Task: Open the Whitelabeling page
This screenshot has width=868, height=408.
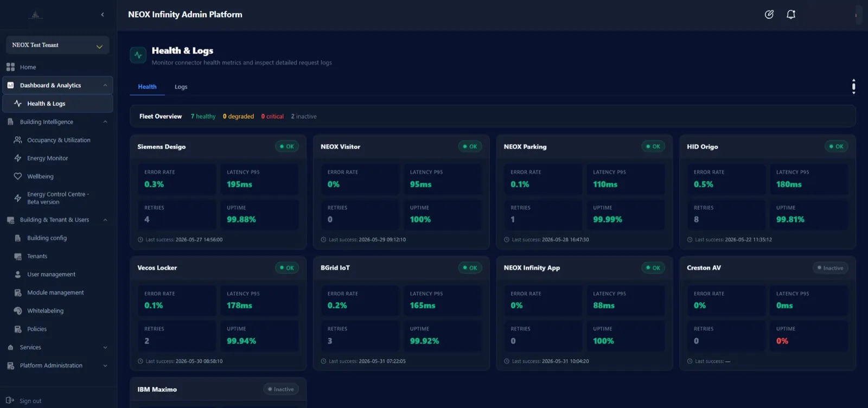Action: [46, 311]
